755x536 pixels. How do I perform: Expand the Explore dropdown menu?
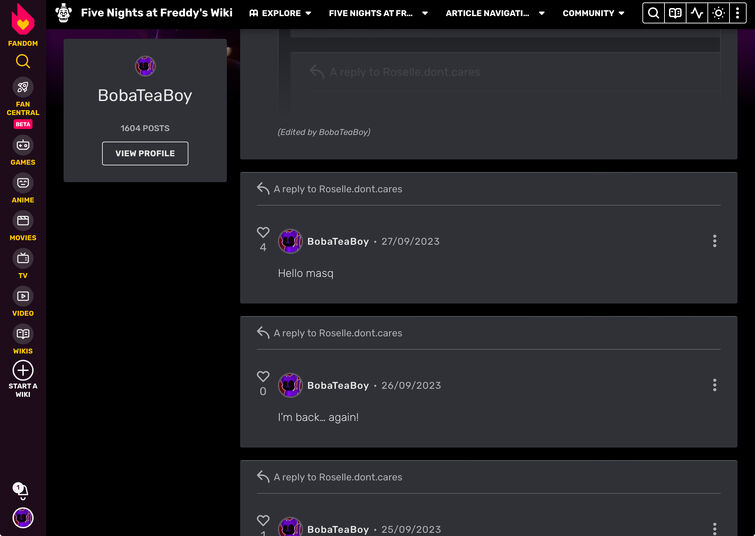(280, 13)
